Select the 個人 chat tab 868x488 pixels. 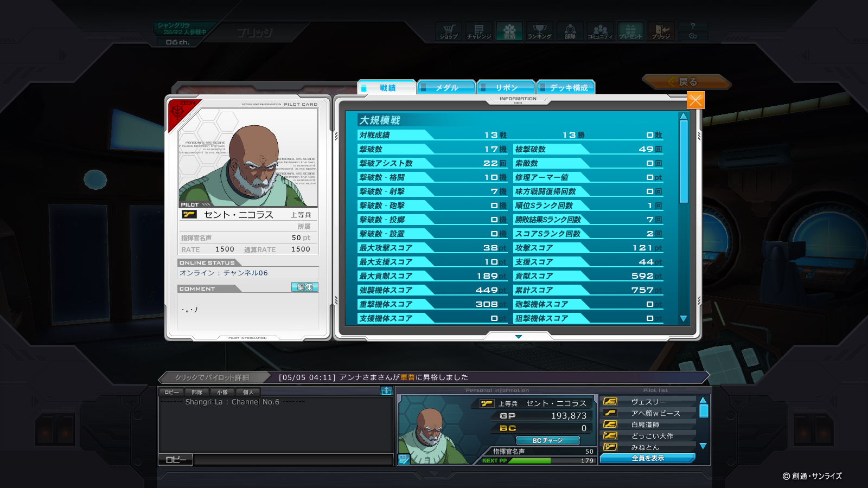(x=248, y=392)
